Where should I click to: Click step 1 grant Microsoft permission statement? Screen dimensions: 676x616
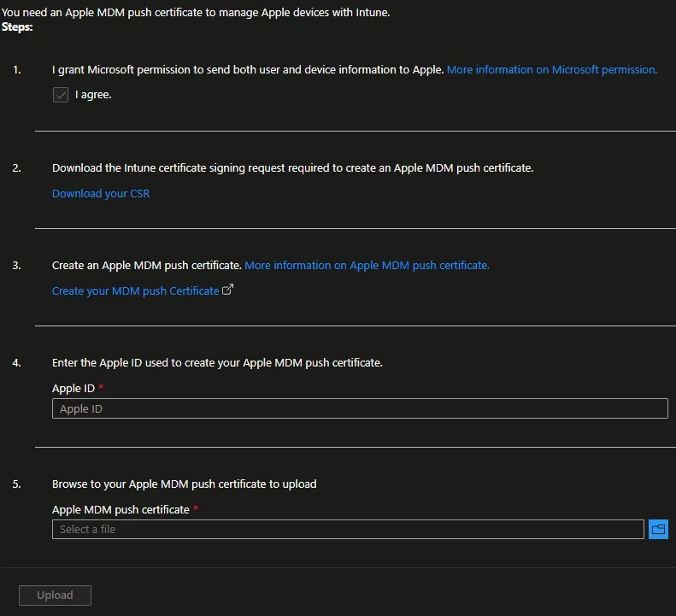point(248,70)
